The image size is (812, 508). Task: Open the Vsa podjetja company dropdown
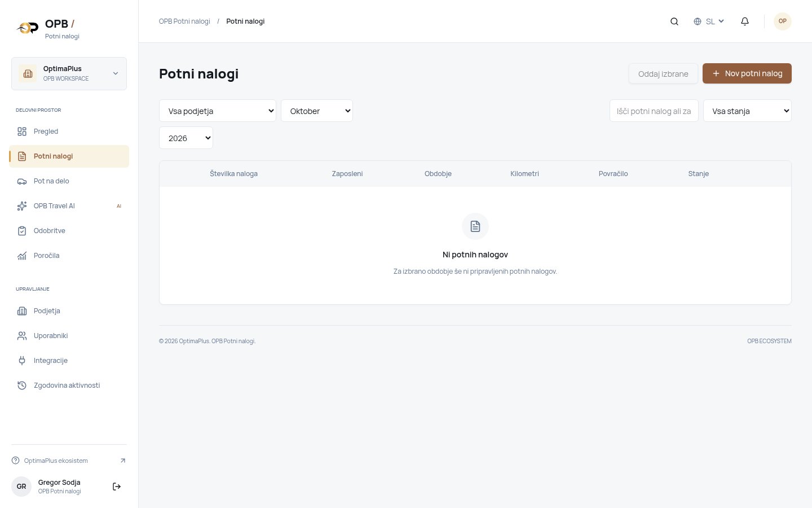pyautogui.click(x=218, y=111)
